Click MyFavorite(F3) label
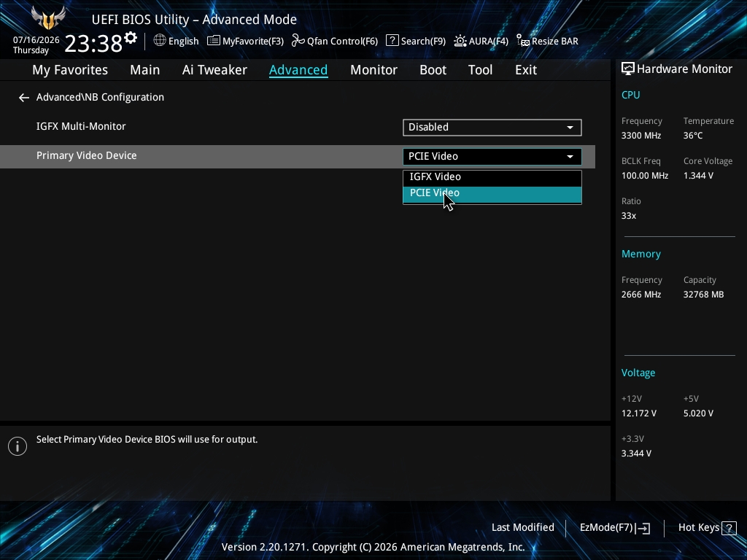This screenshot has width=747, height=560. point(253,42)
